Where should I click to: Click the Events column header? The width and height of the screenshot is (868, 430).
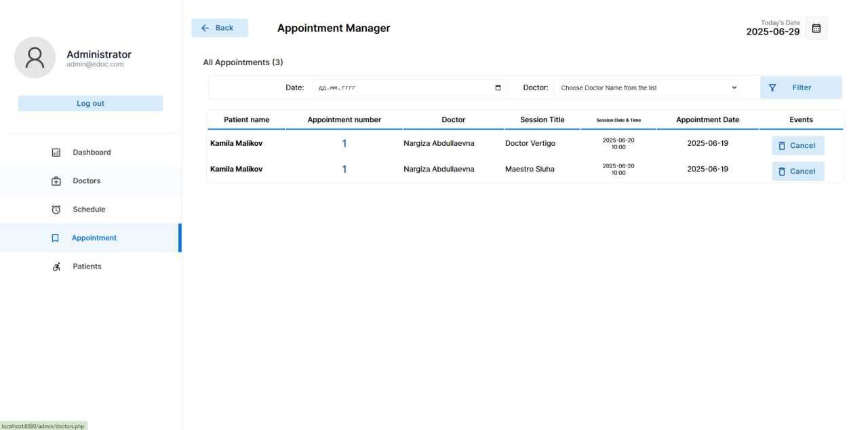pyautogui.click(x=801, y=119)
